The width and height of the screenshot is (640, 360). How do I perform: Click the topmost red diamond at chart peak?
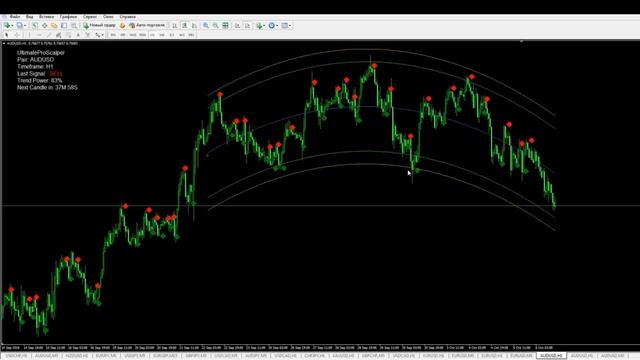pos(374,66)
